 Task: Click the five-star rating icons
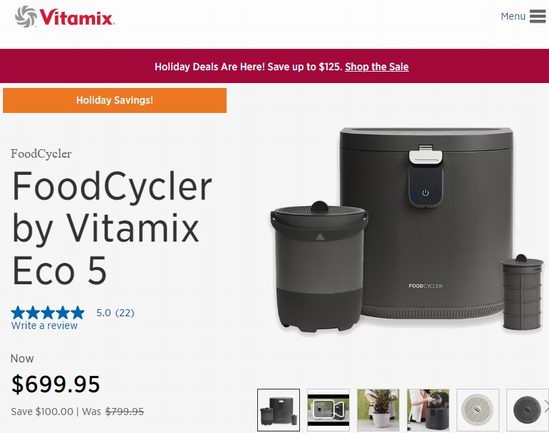[48, 312]
